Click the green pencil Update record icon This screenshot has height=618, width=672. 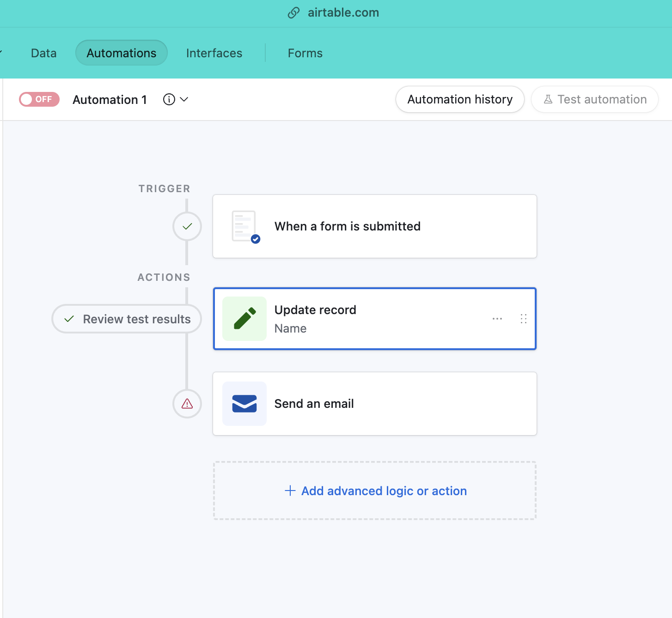[244, 319]
